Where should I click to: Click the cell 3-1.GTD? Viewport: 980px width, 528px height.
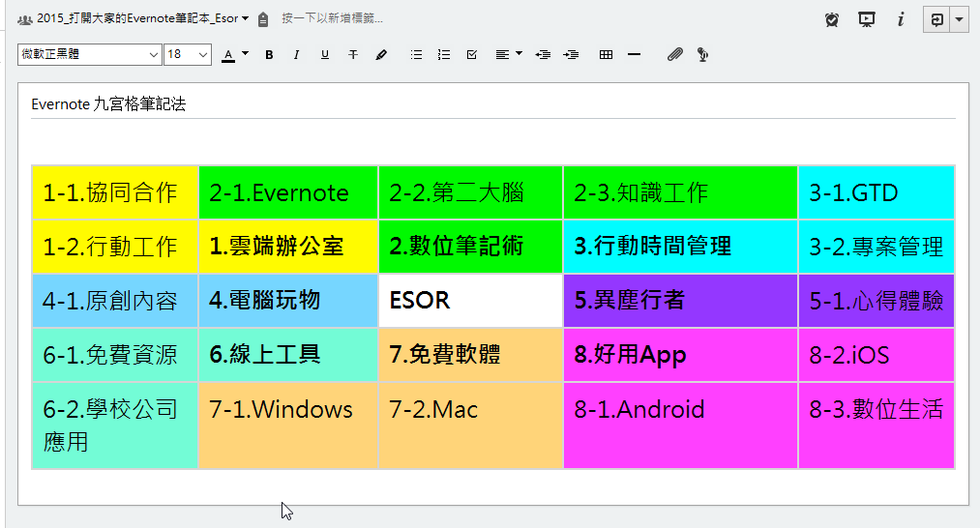[x=876, y=192]
